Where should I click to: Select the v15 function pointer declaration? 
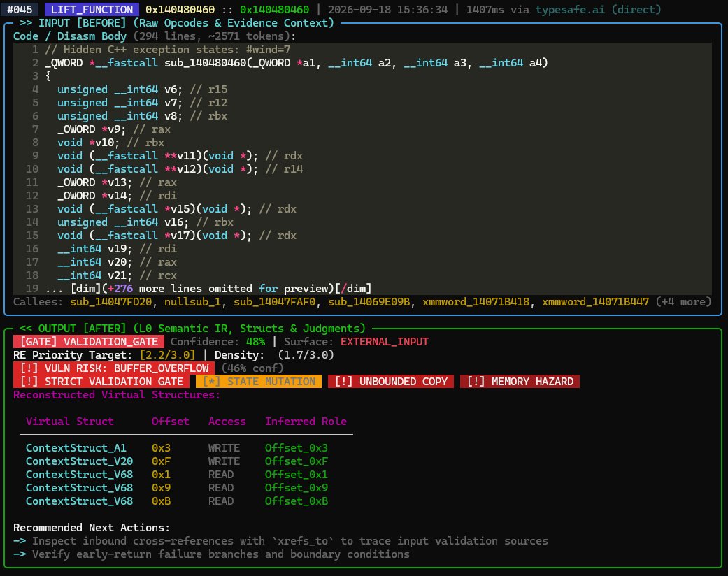pos(177,209)
